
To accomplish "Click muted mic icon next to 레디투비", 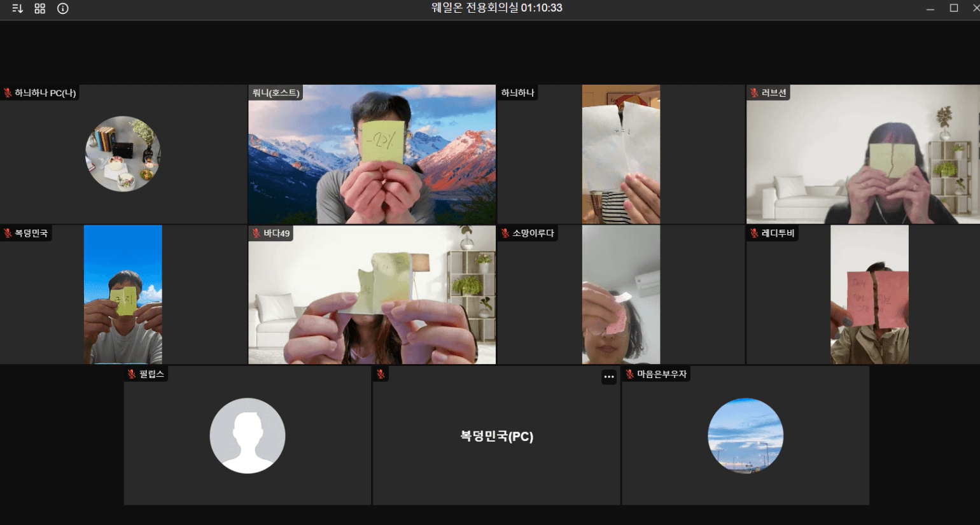I will tap(754, 234).
